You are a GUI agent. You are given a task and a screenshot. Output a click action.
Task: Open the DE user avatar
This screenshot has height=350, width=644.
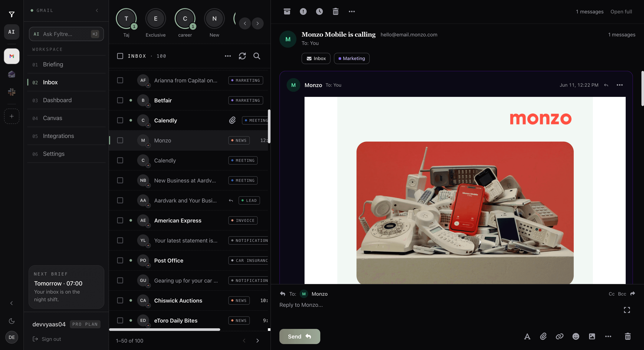[x=11, y=337]
